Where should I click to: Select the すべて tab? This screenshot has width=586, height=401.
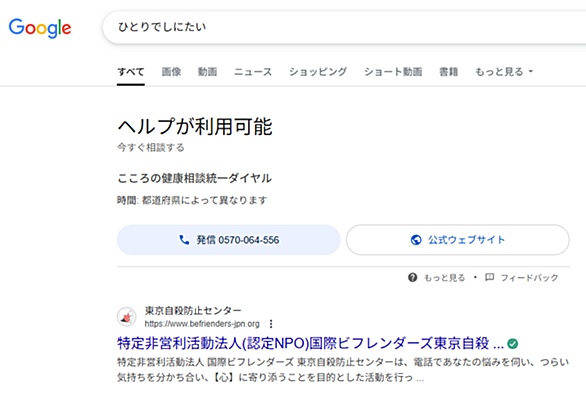click(x=131, y=71)
